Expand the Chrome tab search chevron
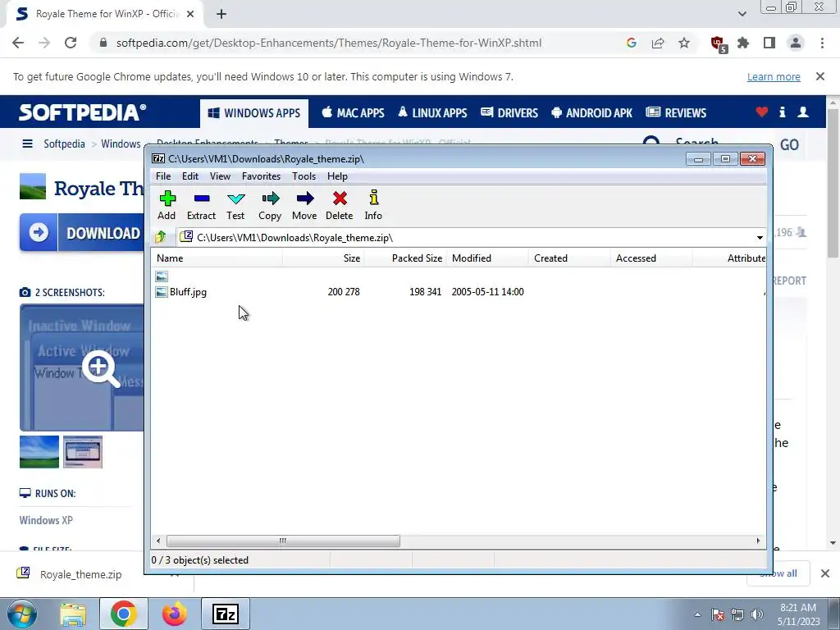This screenshot has height=630, width=840. point(742,14)
